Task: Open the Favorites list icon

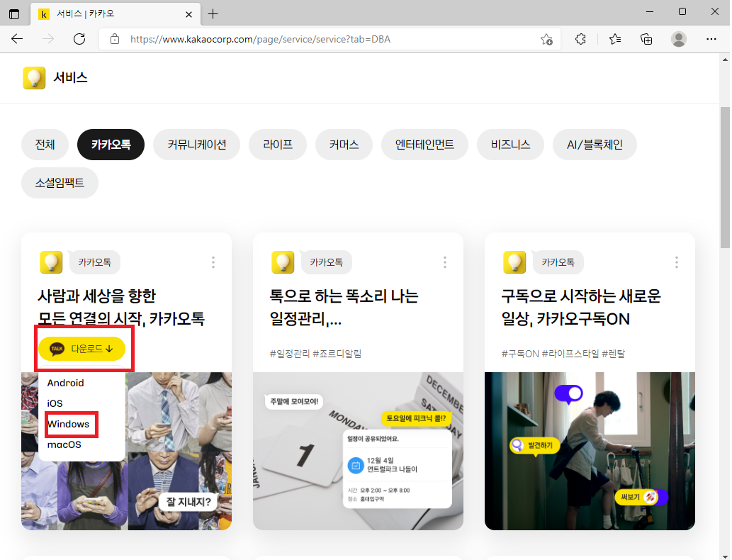Action: 615,39
